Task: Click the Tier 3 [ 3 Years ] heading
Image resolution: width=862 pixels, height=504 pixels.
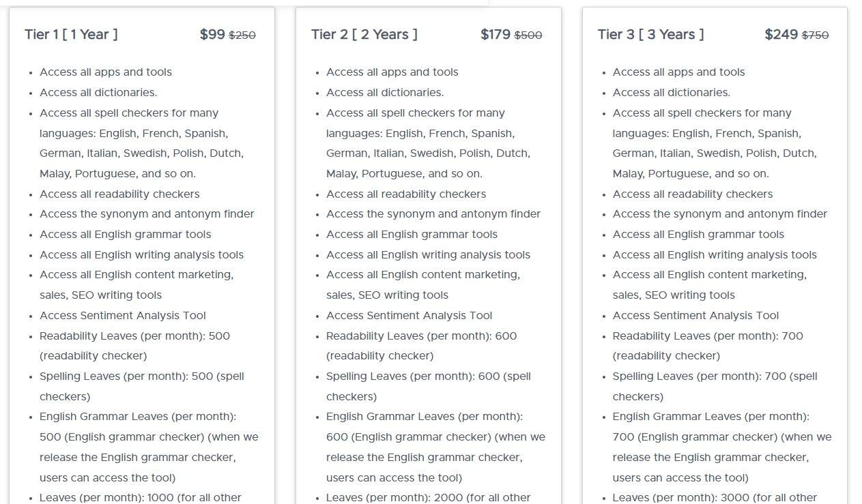Action: [650, 34]
